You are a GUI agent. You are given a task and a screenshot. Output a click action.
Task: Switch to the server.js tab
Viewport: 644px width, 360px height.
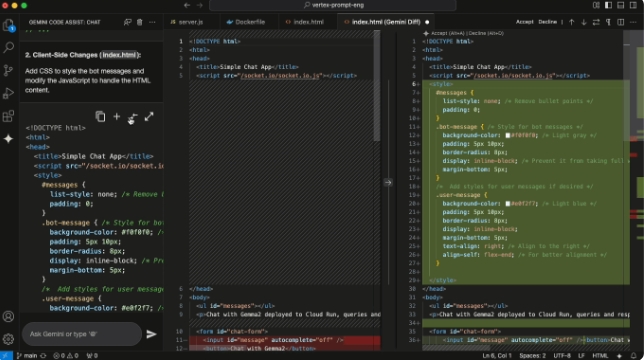point(187,22)
